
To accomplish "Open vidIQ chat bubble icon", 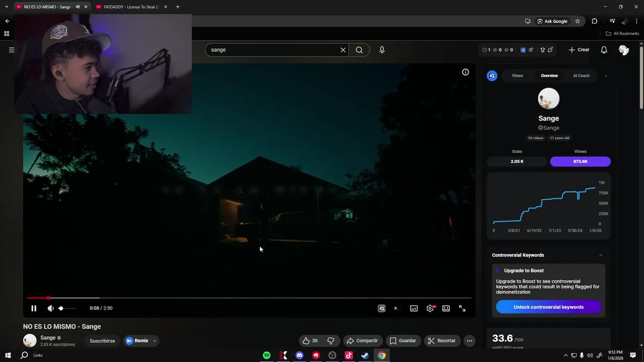I will (x=550, y=50).
